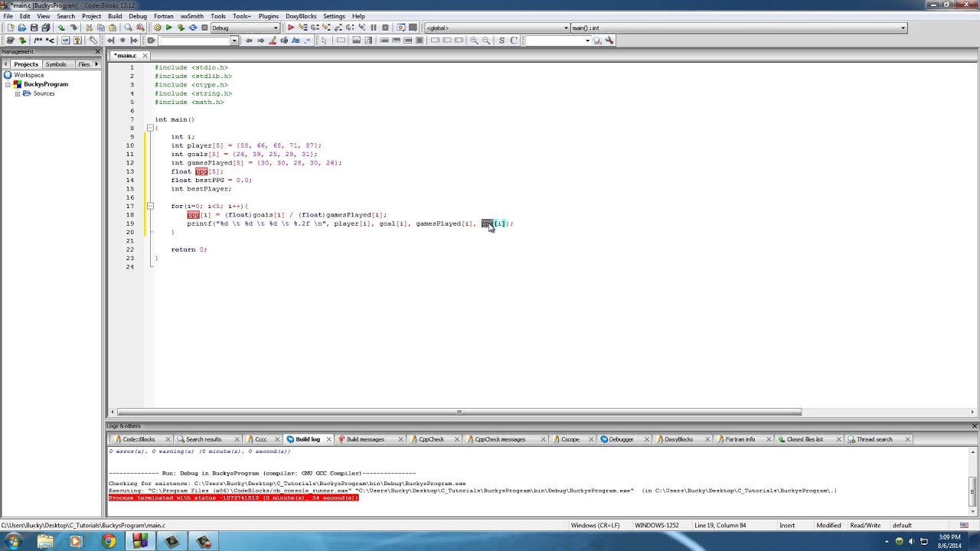980x551 pixels.
Task: Undo the last edit
Action: pyautogui.click(x=61, y=28)
